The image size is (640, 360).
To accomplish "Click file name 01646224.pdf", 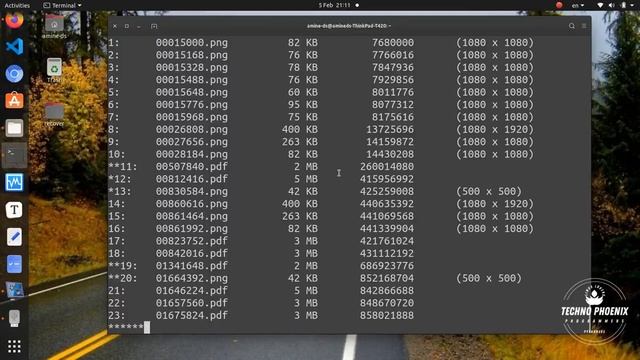I will (191, 291).
